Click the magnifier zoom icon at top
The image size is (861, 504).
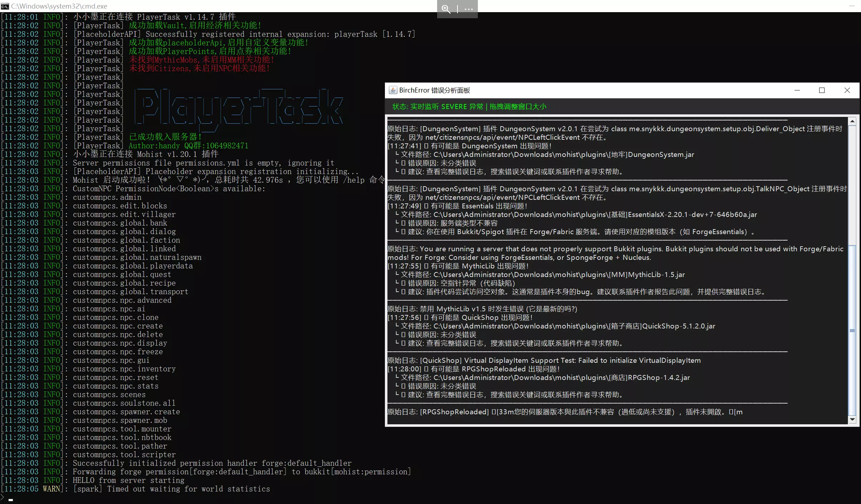446,9
